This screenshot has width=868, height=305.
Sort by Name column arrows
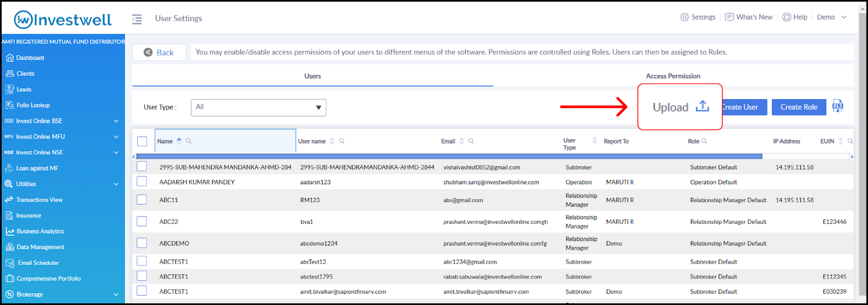[179, 141]
